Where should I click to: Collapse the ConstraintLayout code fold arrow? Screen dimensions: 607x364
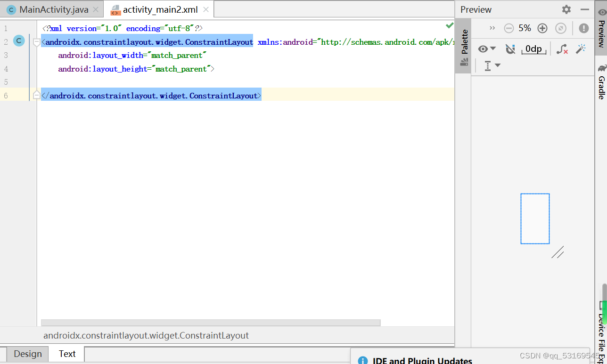(36, 41)
